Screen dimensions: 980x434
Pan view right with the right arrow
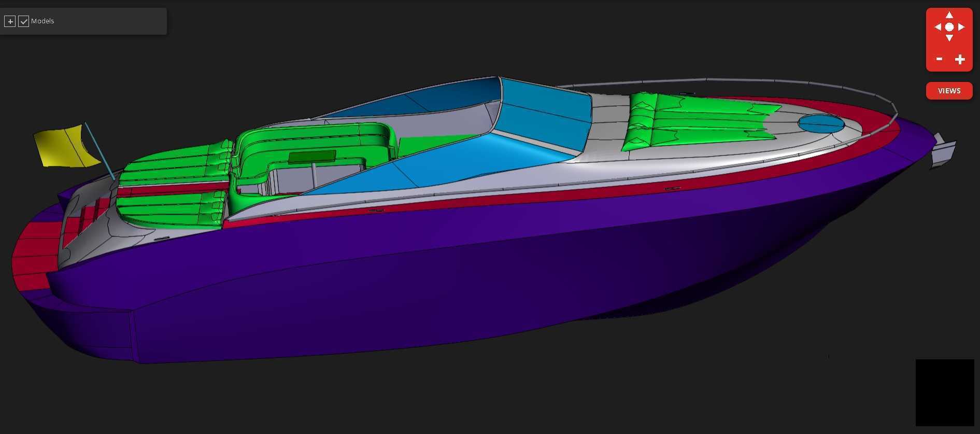(961, 27)
